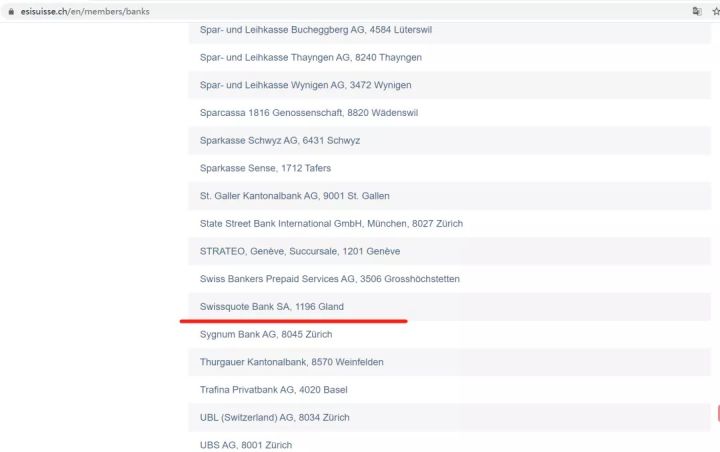
Task: Click the lock icon in the address bar
Action: point(11,11)
